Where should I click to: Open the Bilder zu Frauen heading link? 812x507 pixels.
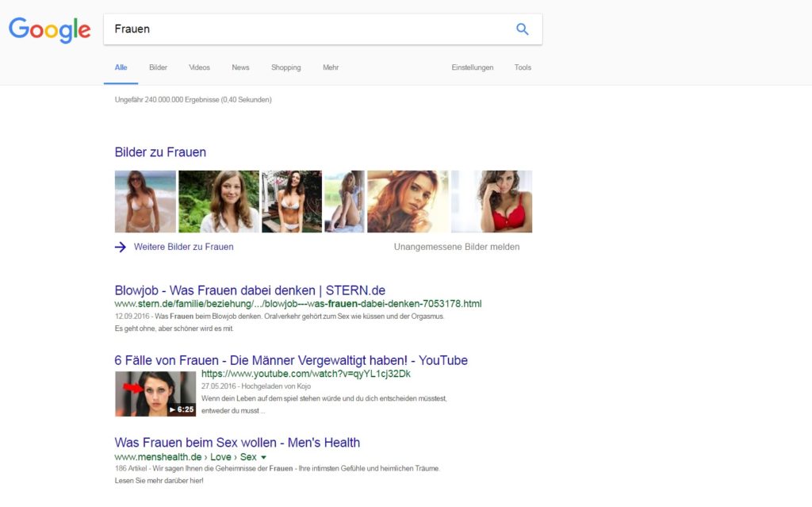160,152
